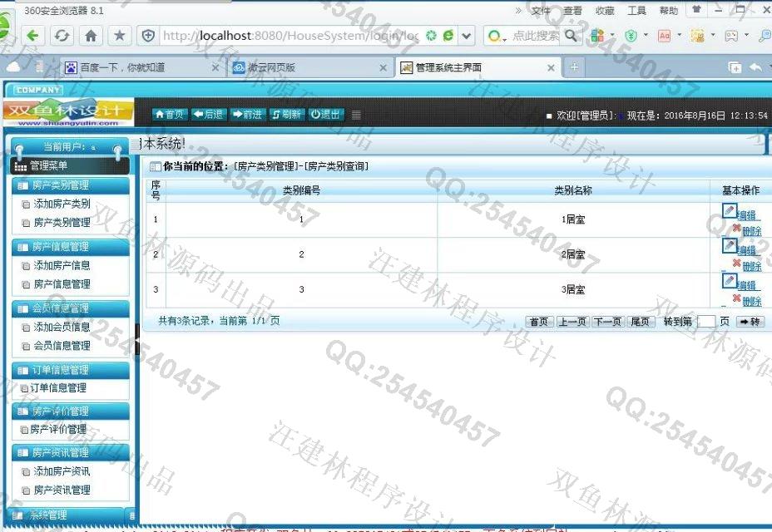
Task: Click the list icon beside 退出
Action: 356,115
